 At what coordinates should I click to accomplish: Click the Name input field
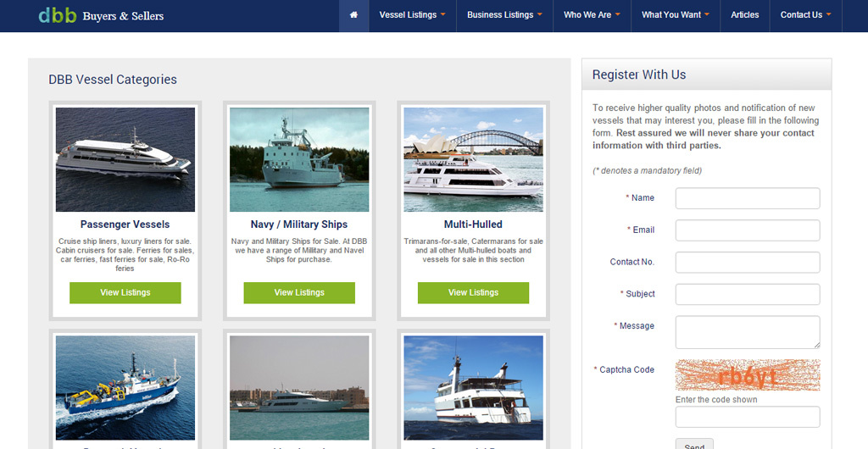747,198
